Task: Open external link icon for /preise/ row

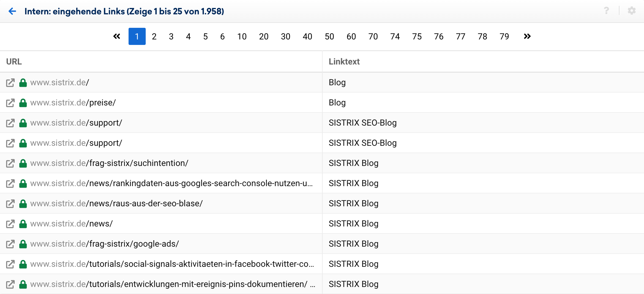Action: pos(10,103)
